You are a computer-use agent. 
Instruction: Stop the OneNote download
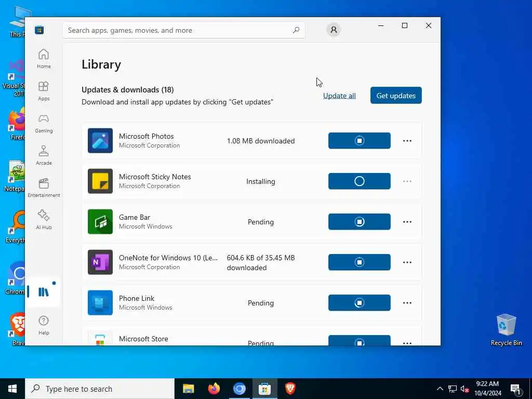(x=360, y=262)
